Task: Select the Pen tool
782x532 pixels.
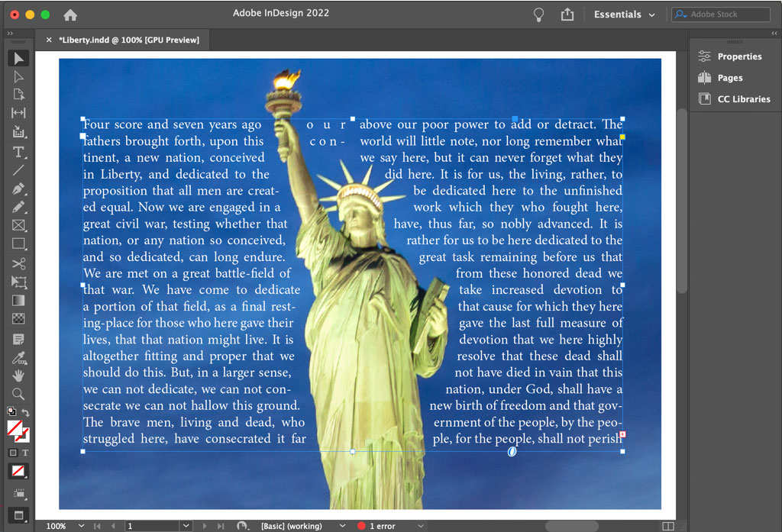Action: [x=18, y=189]
